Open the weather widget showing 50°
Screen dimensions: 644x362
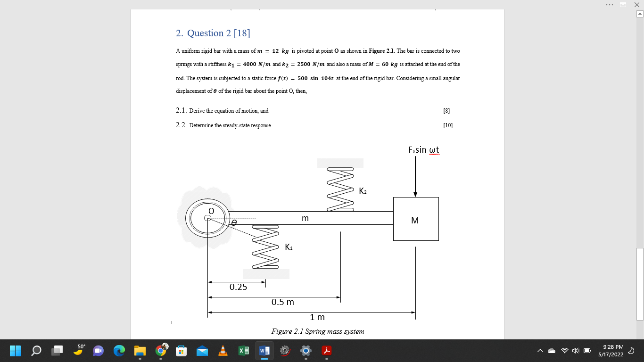[x=78, y=351]
